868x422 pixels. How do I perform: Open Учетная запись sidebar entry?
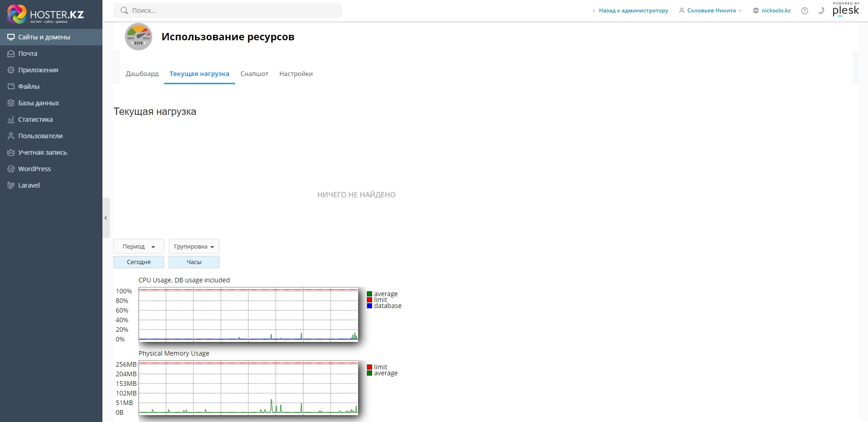coord(51,152)
